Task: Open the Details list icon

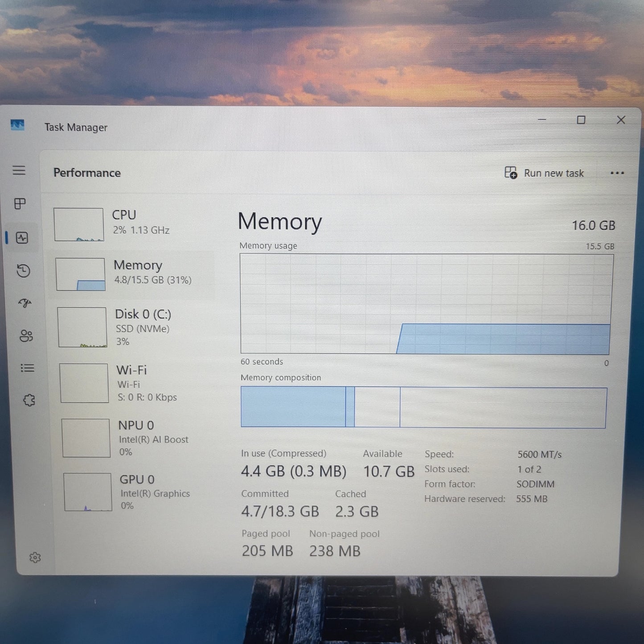Action: [27, 368]
